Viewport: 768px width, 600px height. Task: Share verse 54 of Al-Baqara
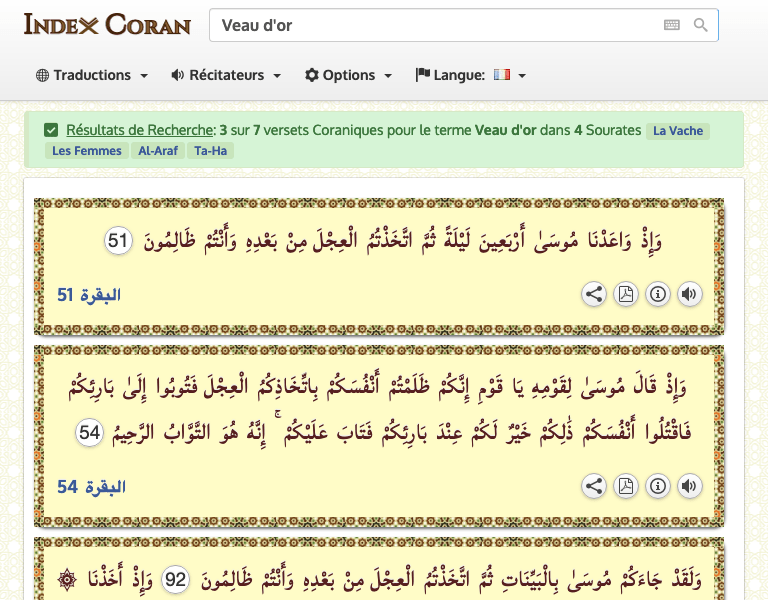(x=594, y=486)
